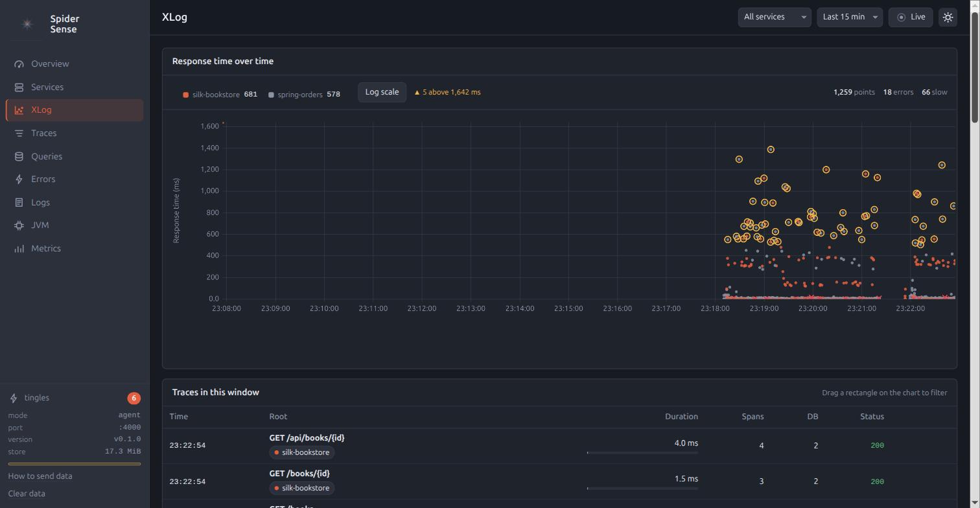Click the Traces in this window heading
The image size is (980, 508).
216,392
